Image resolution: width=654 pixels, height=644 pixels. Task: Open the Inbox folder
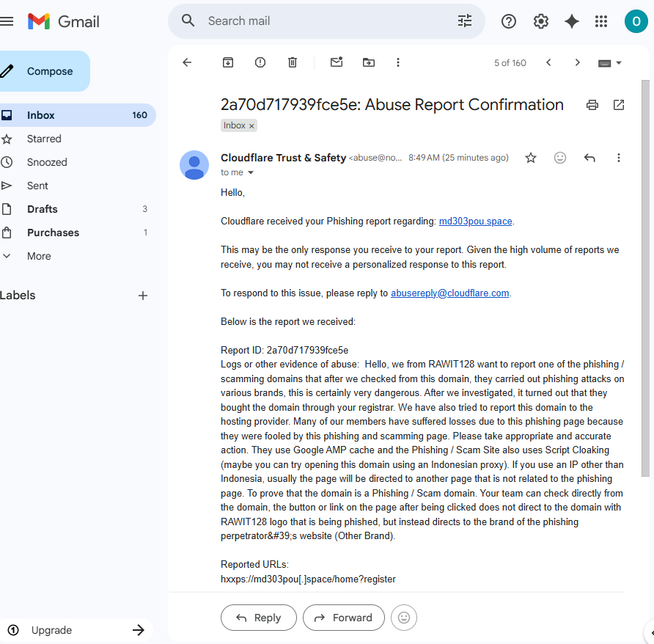click(77, 115)
